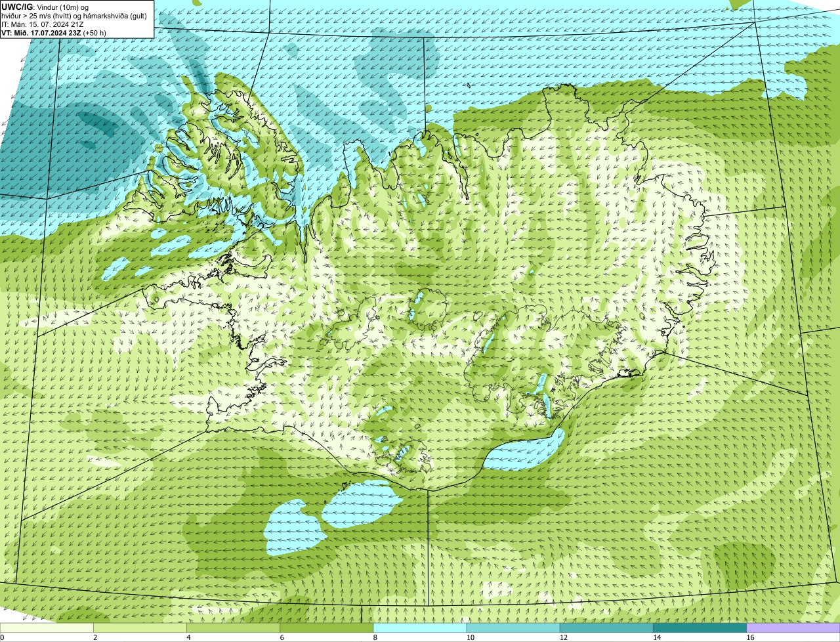Click the 14–16 m/s dark teal legend band
Image resolution: width=840 pixels, height=642 pixels.
(700, 628)
